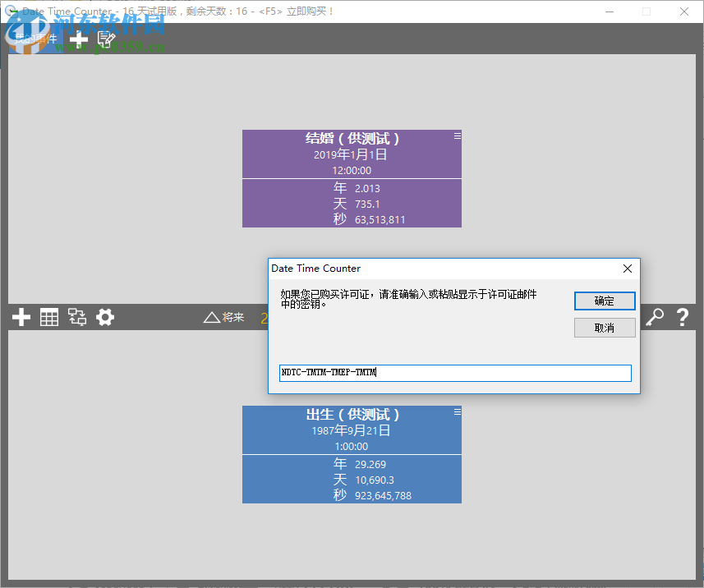Click the 结婚（供测试）event title

pyautogui.click(x=352, y=138)
